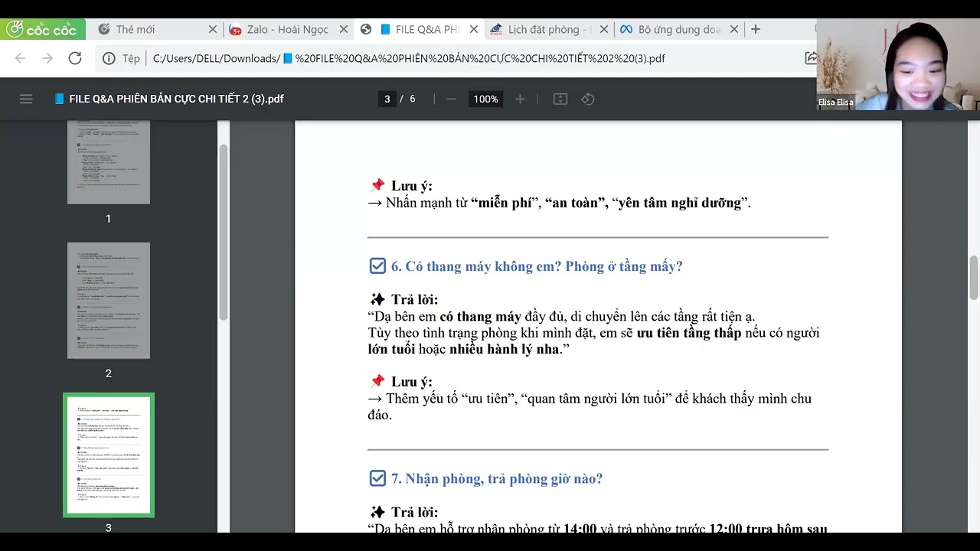980x551 pixels.
Task: View site information for the Tệp file
Action: tap(122, 58)
